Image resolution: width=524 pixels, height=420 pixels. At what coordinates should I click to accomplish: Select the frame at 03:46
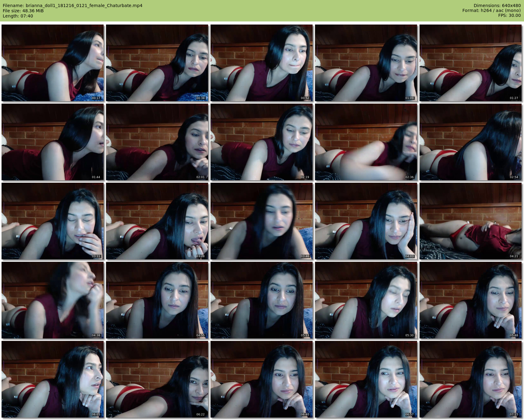pyautogui.click(x=261, y=221)
